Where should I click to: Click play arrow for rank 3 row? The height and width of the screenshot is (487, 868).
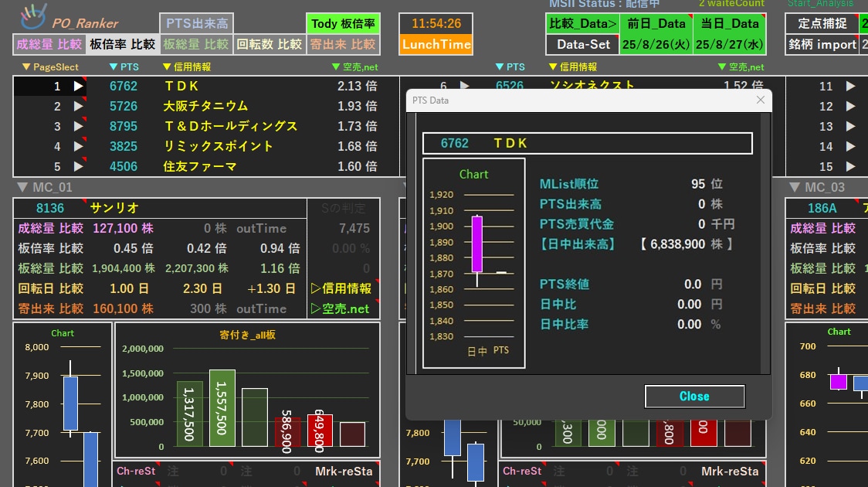(79, 126)
